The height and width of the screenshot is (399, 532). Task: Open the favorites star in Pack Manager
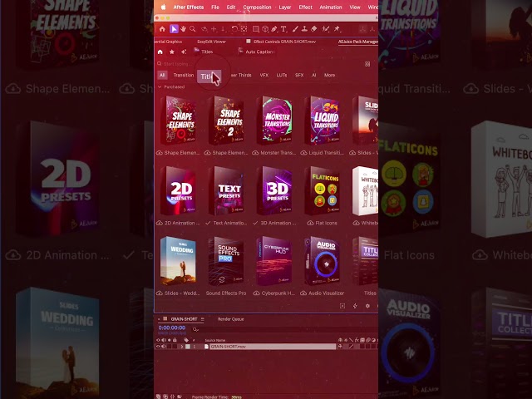tap(172, 52)
